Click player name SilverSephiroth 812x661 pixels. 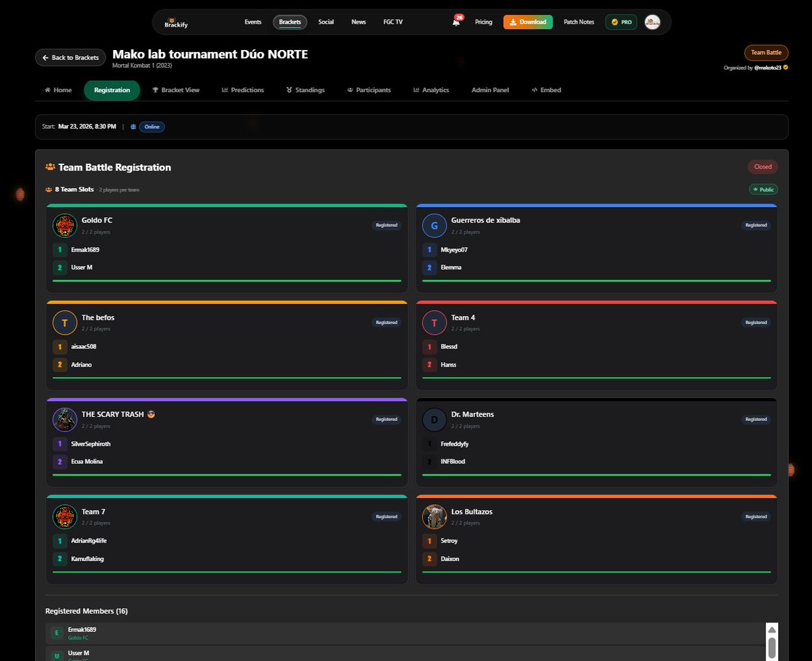(91, 444)
